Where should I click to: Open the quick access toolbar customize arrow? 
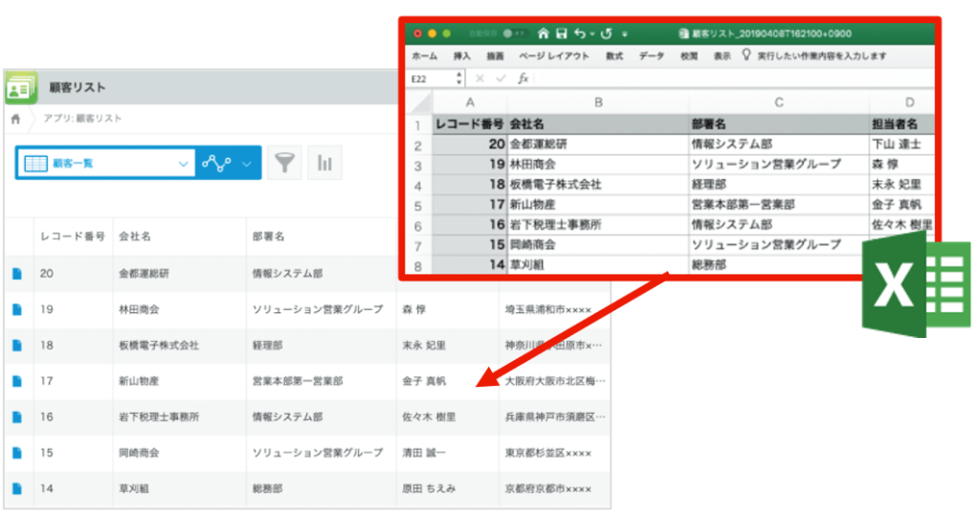(625, 34)
